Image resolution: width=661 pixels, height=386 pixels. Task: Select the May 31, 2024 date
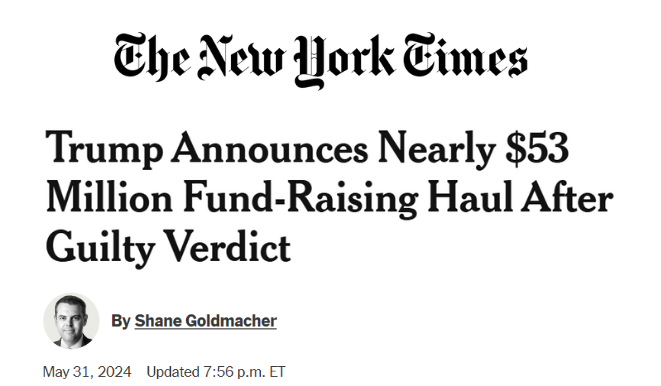87,372
